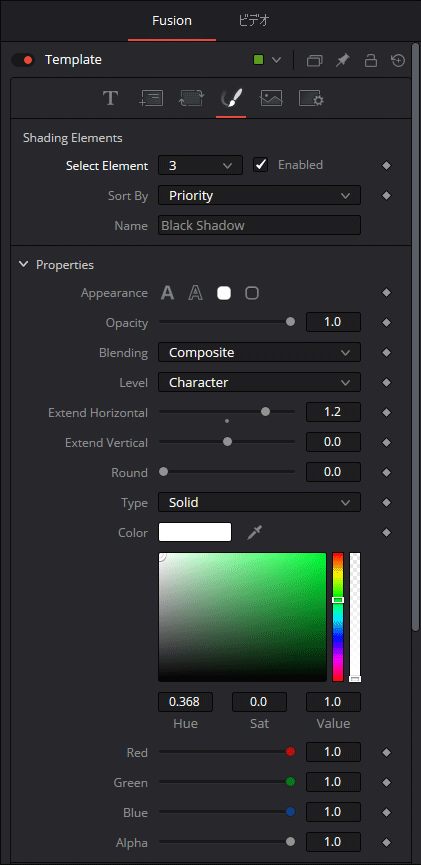This screenshot has height=865, width=421.
Task: Toggle the Template enable switch
Action: tap(23, 60)
